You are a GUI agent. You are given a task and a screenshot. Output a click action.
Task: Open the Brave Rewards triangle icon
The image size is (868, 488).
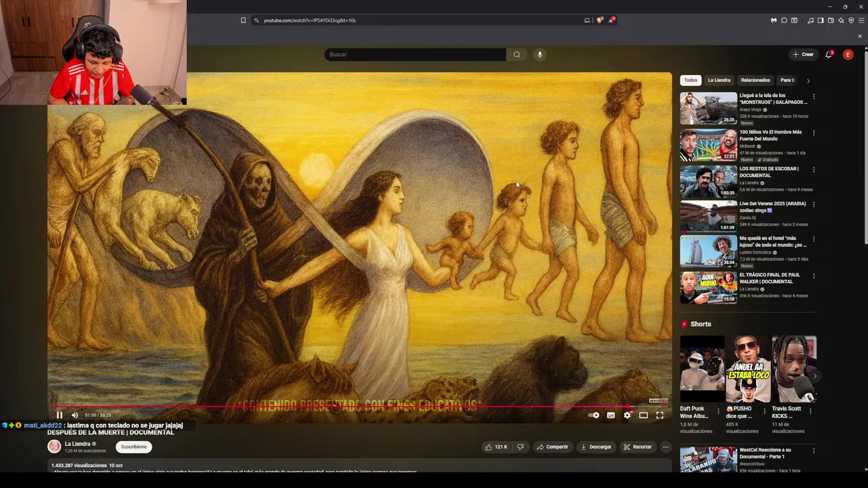pyautogui.click(x=611, y=20)
